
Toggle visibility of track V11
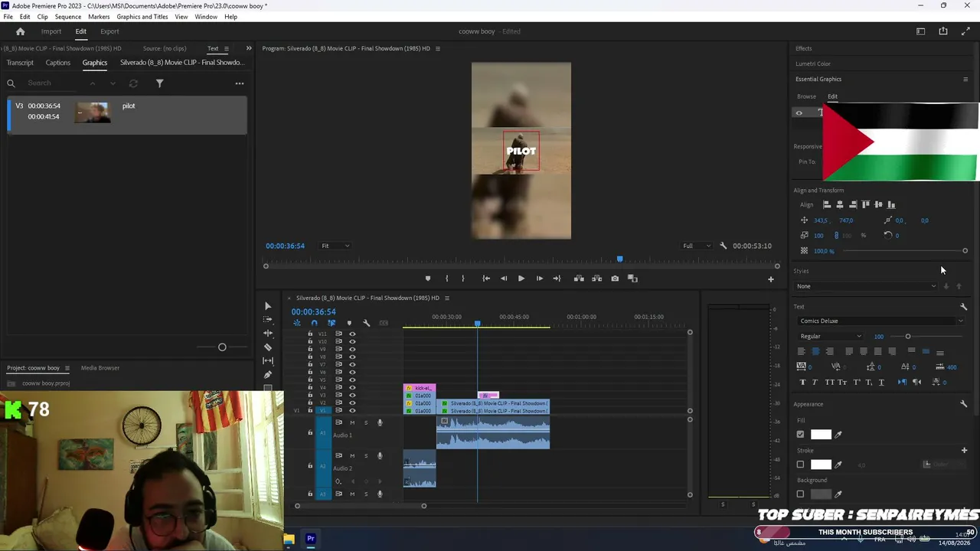click(352, 334)
